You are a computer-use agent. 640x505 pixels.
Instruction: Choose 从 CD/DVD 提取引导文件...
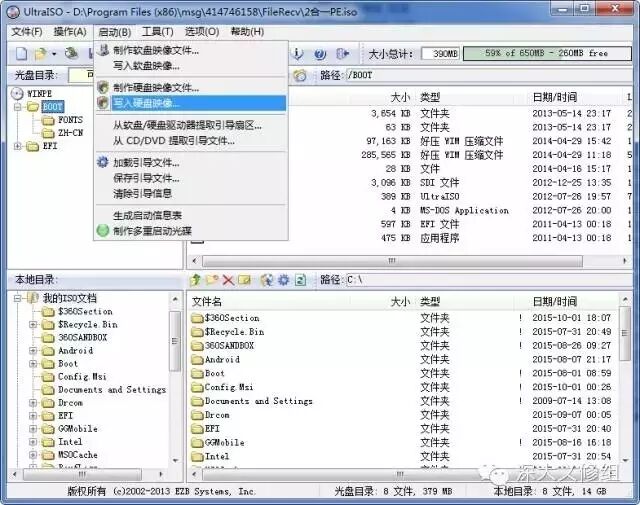[191, 140]
